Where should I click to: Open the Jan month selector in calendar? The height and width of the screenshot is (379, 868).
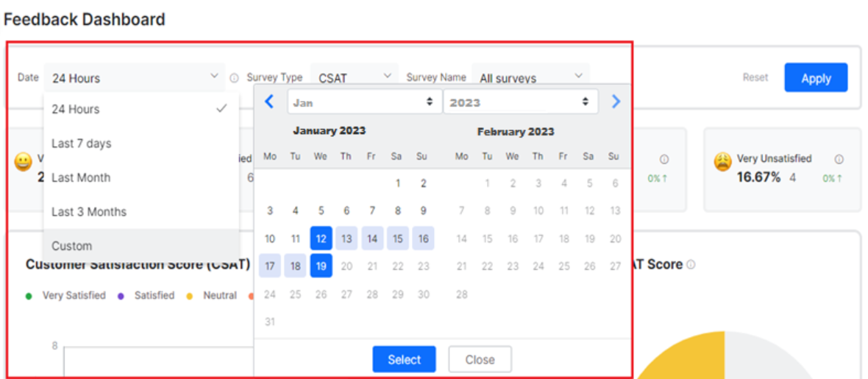tap(364, 102)
